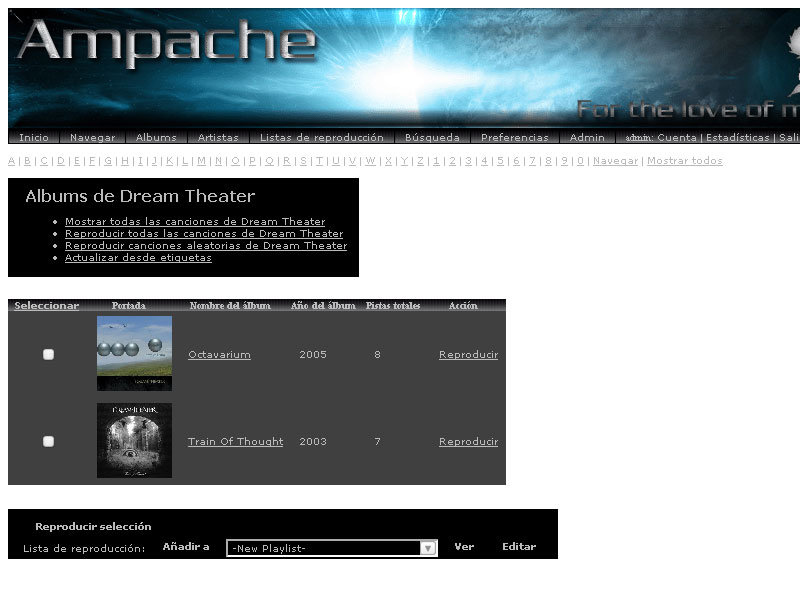800x600 pixels.
Task: Play all songs by Dream Theater
Action: click(x=204, y=234)
